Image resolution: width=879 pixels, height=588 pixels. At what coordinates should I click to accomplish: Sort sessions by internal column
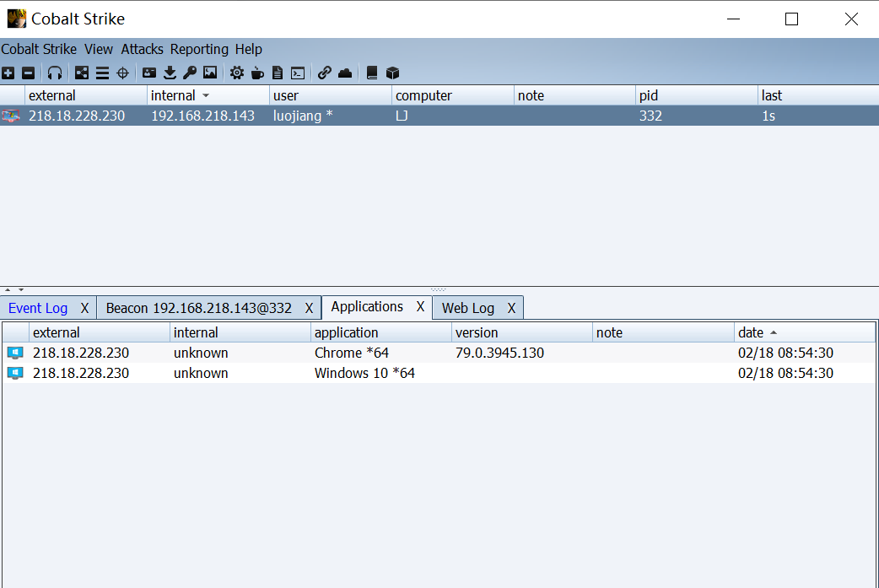[208, 96]
